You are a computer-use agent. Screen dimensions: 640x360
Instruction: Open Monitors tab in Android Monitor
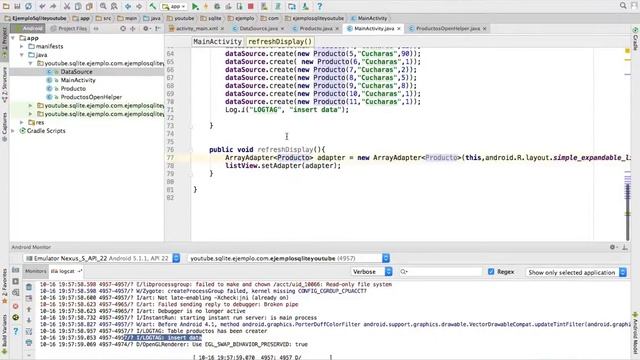[36, 271]
